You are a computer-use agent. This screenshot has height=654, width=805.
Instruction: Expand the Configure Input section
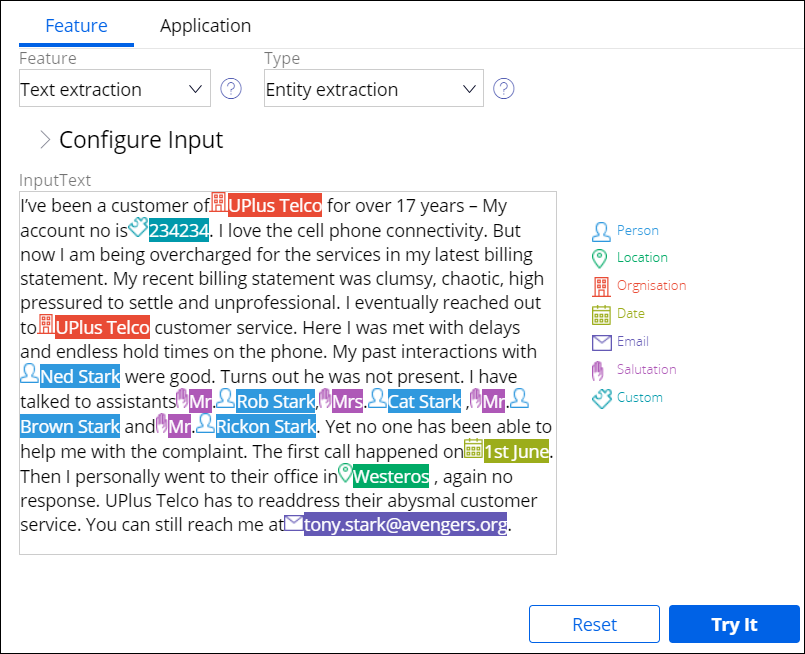tap(45, 140)
